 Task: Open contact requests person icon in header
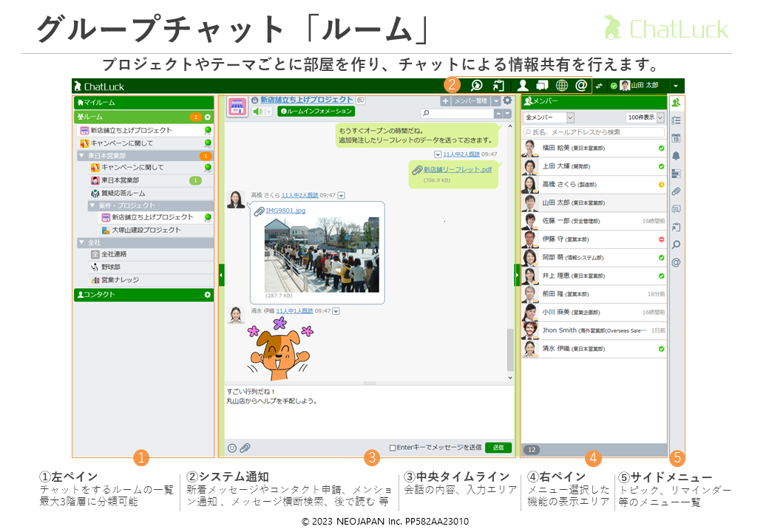click(522, 86)
